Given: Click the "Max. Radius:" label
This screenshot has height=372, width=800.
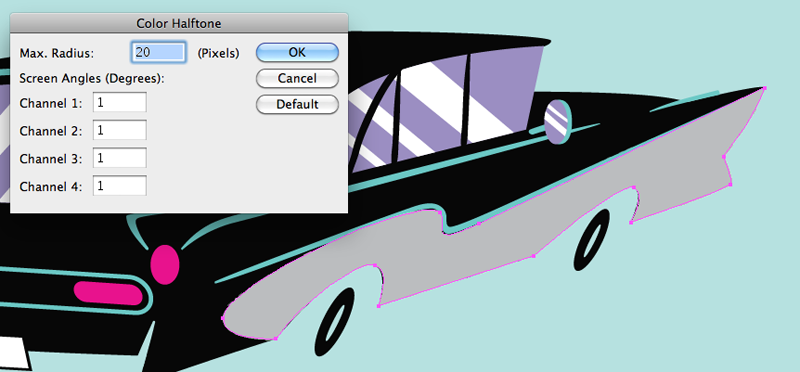Looking at the screenshot, I should pos(57,53).
